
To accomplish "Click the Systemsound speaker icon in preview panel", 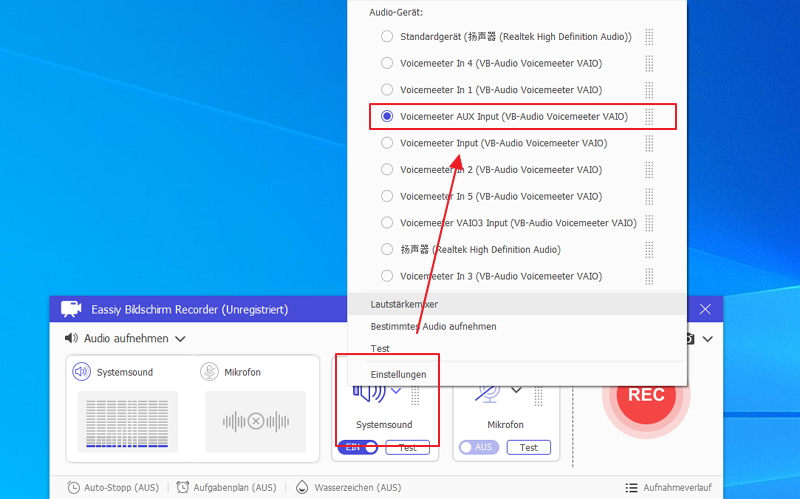I will (81, 372).
